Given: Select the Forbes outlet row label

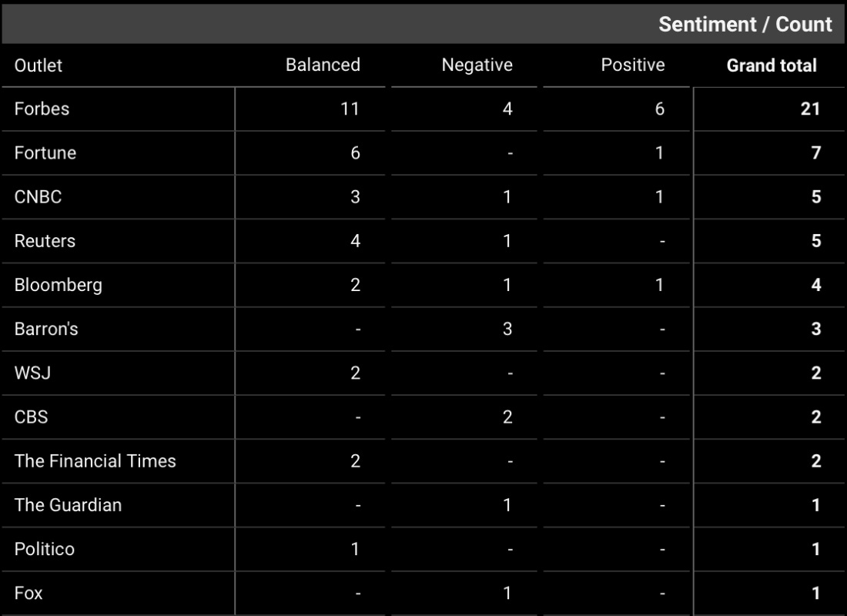Looking at the screenshot, I should point(42,109).
